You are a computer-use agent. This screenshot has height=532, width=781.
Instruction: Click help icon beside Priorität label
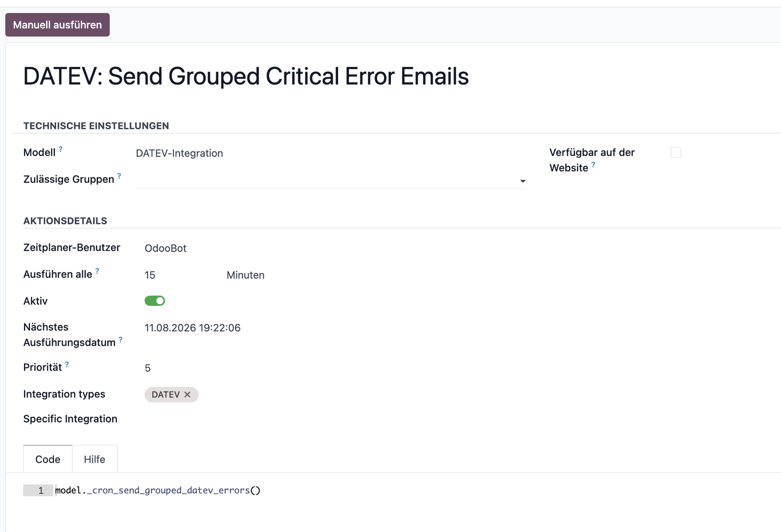coord(67,364)
